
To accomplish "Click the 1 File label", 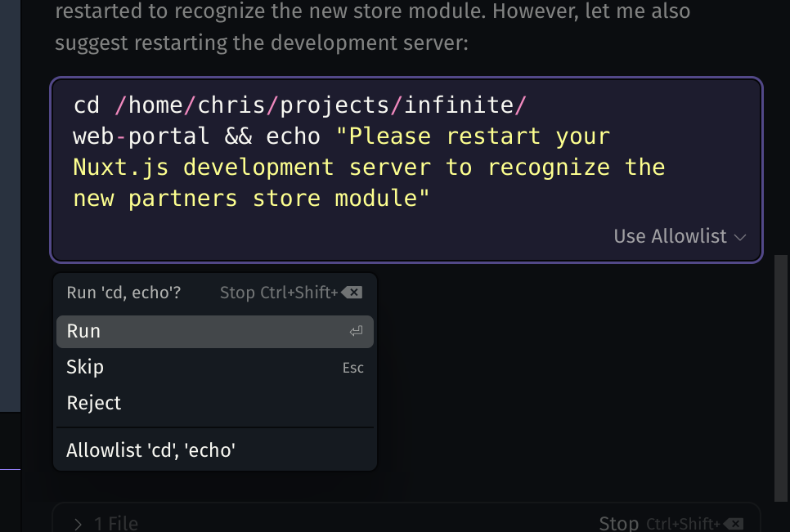I will (x=116, y=524).
